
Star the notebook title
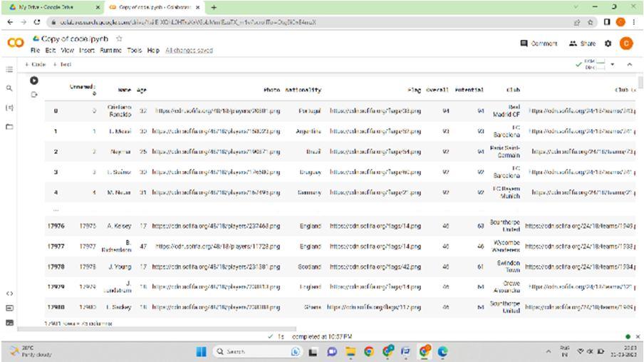pyautogui.click(x=119, y=38)
